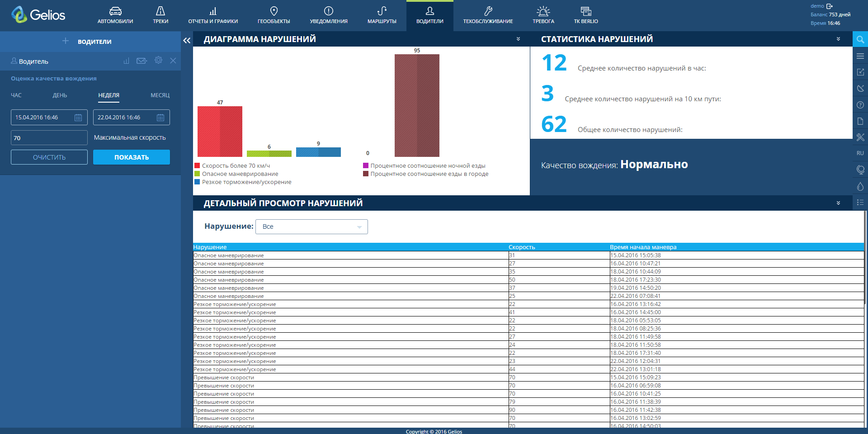Open the Нарушение filter dropdown
This screenshot has width=868, height=434.
[311, 226]
